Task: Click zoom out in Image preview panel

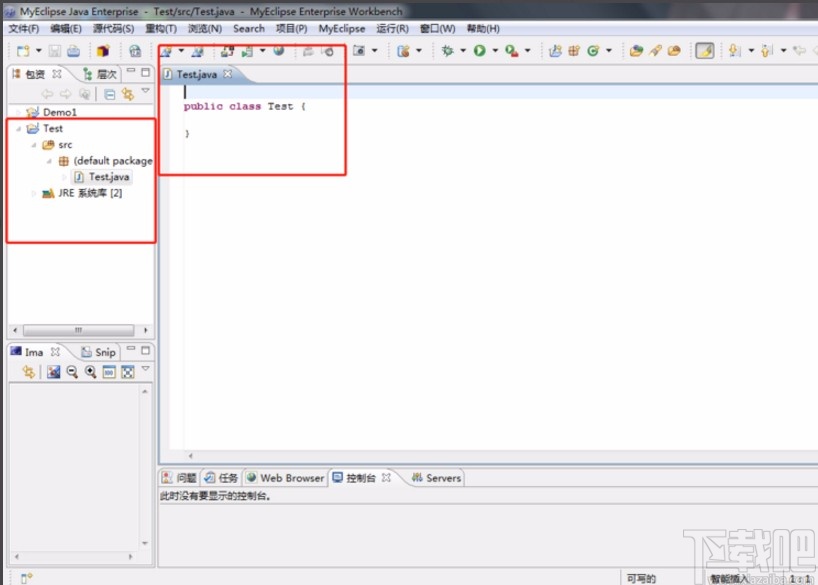Action: click(x=72, y=372)
